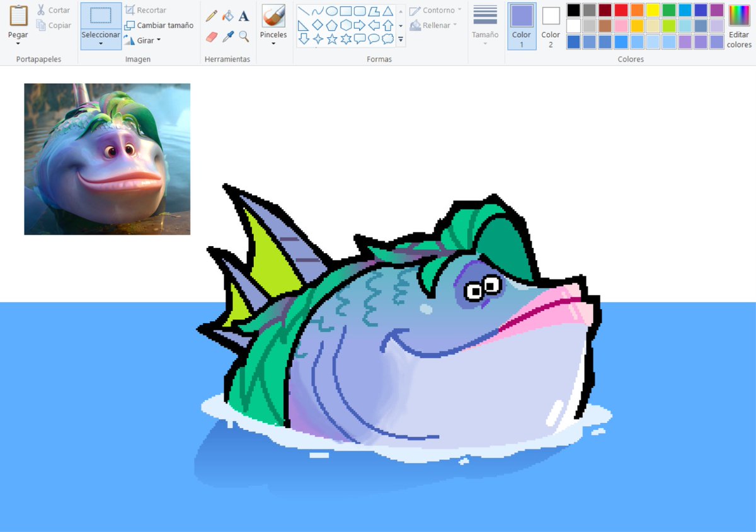Pick the red color swatch

tap(621, 10)
